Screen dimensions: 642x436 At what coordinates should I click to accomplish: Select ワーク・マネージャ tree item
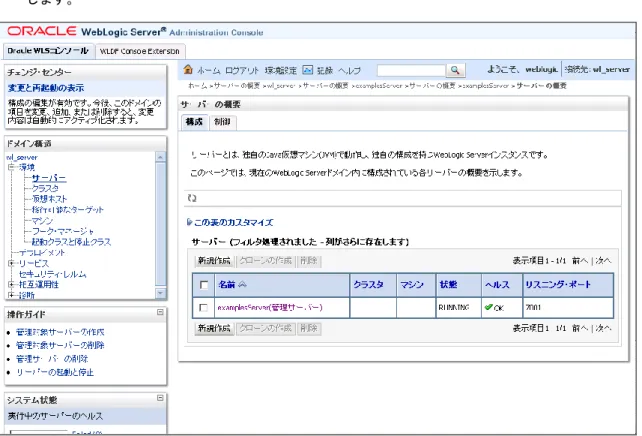click(x=63, y=231)
